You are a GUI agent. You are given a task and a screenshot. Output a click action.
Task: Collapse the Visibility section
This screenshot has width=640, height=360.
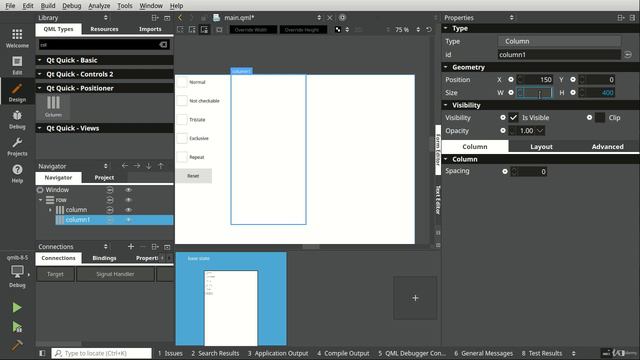point(446,105)
